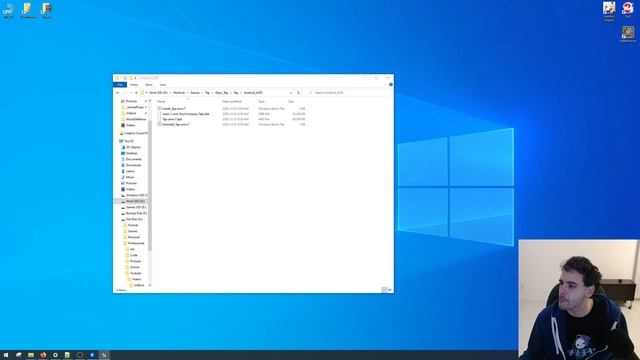Viewport: 640px width, 360px height.
Task: Jump to Games in the breadcrumb path
Action: tap(195, 93)
